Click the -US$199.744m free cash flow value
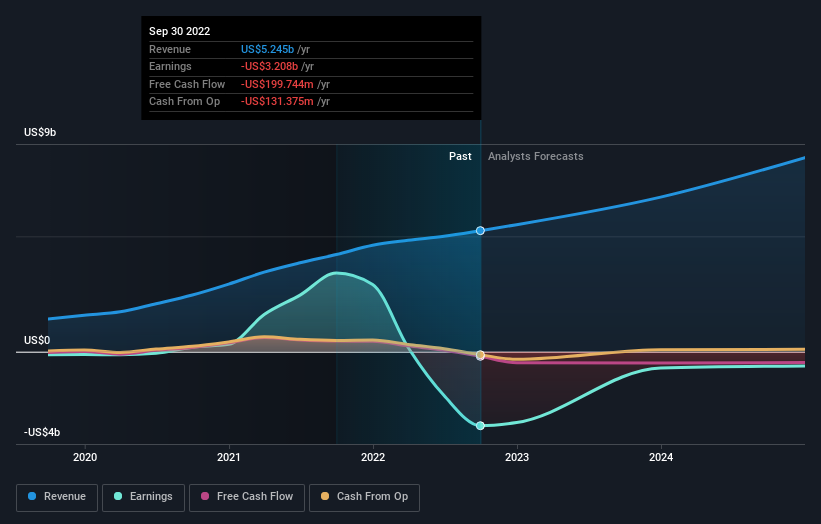821x524 pixels. coord(277,84)
